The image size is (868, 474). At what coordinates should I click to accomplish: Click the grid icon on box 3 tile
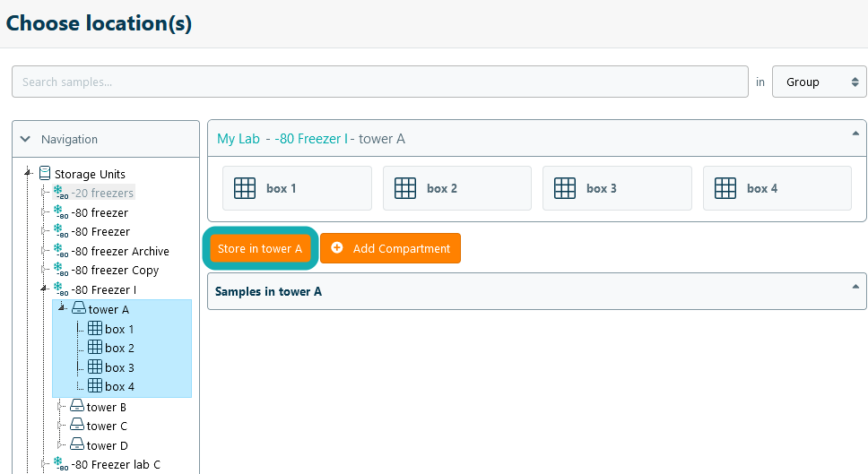[565, 188]
